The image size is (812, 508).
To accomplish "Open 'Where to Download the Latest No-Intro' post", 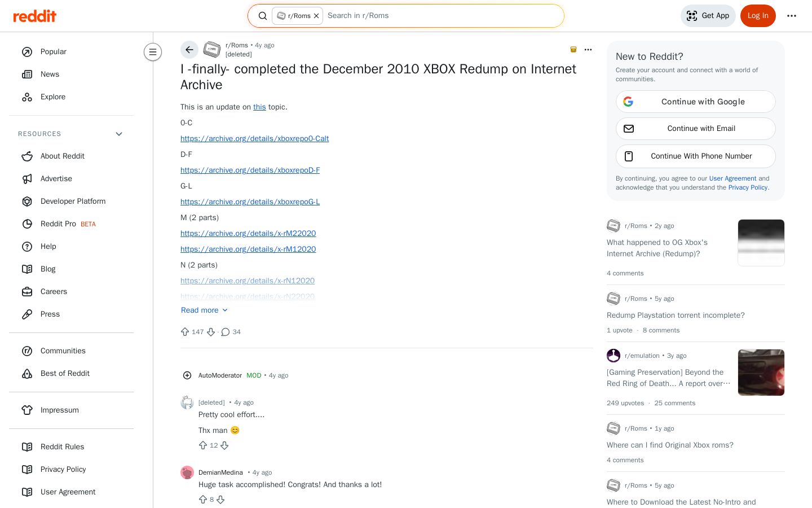I will pyautogui.click(x=681, y=502).
